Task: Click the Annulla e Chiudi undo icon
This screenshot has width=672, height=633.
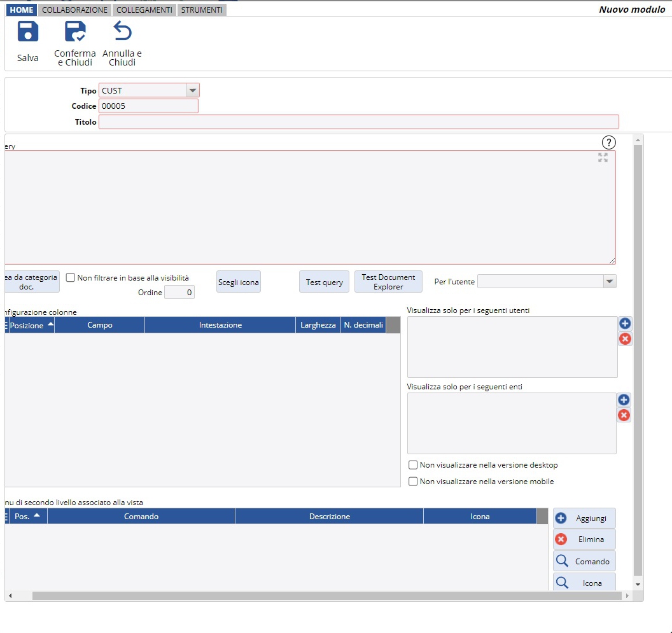Action: pyautogui.click(x=122, y=32)
